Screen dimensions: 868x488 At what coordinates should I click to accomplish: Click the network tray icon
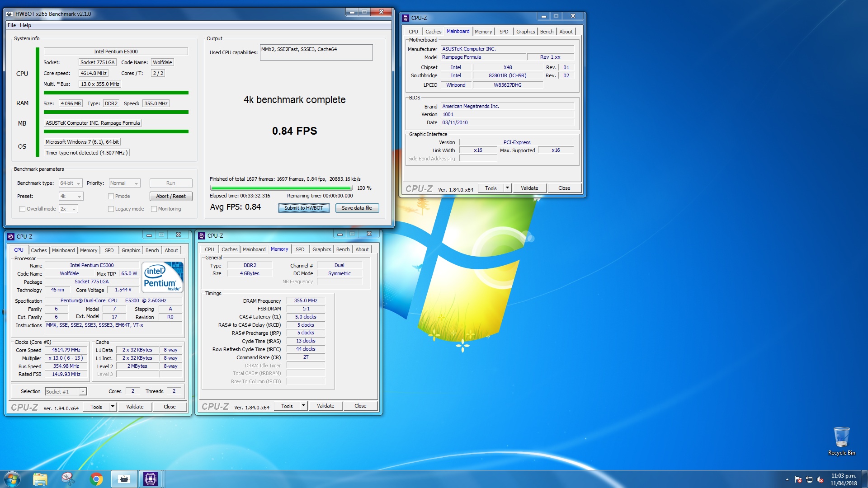pos(809,479)
